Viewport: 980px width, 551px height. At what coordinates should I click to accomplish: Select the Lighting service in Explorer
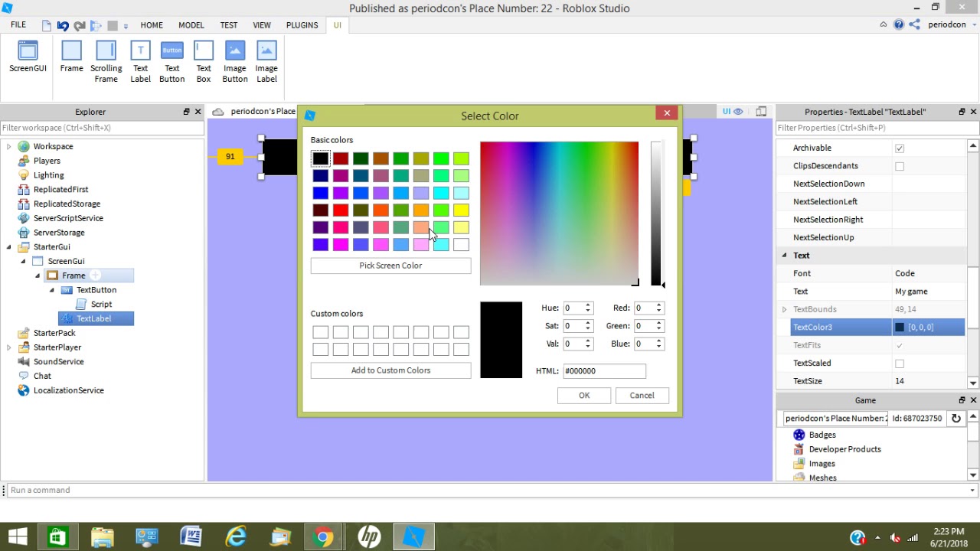point(48,175)
